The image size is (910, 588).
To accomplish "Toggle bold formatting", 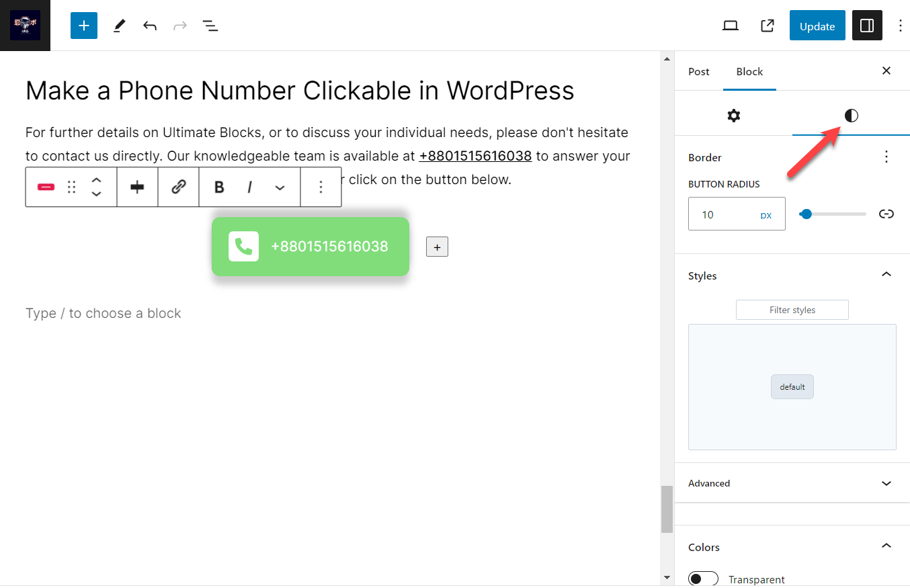I will pos(219,187).
